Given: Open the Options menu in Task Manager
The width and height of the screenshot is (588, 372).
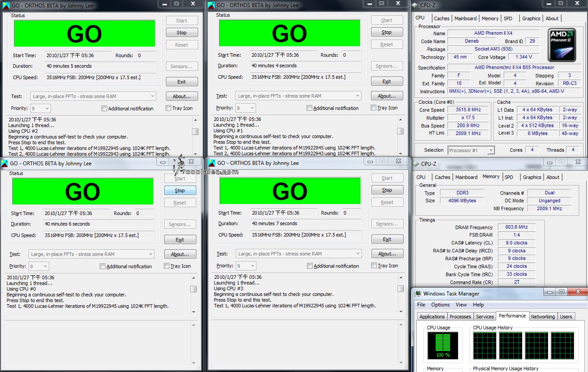Looking at the screenshot, I should coord(440,305).
